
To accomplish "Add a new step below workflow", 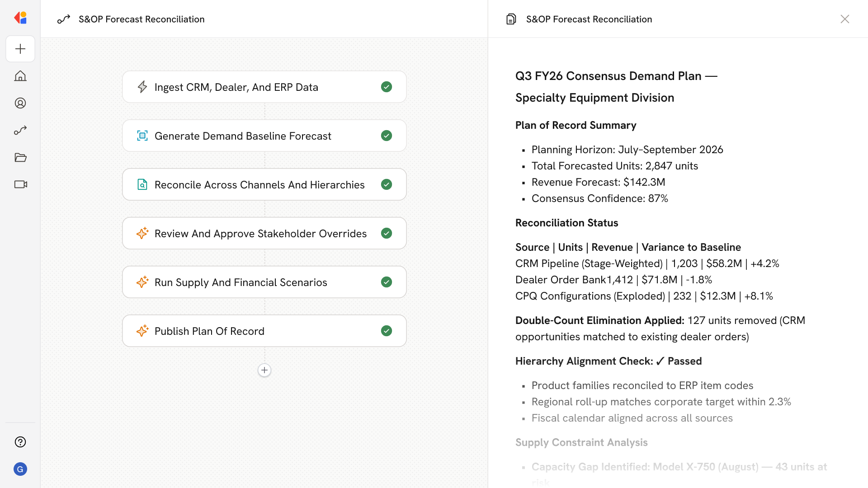I will [x=264, y=370].
